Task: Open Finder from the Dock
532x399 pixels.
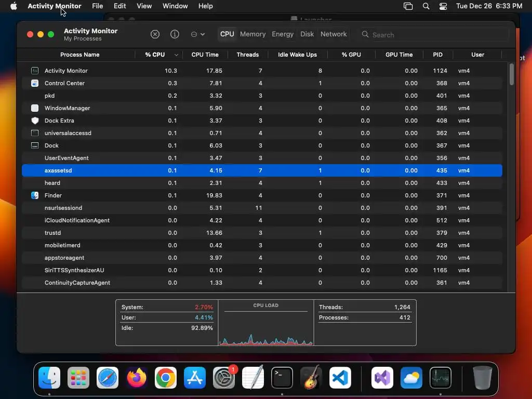Action: (x=49, y=378)
